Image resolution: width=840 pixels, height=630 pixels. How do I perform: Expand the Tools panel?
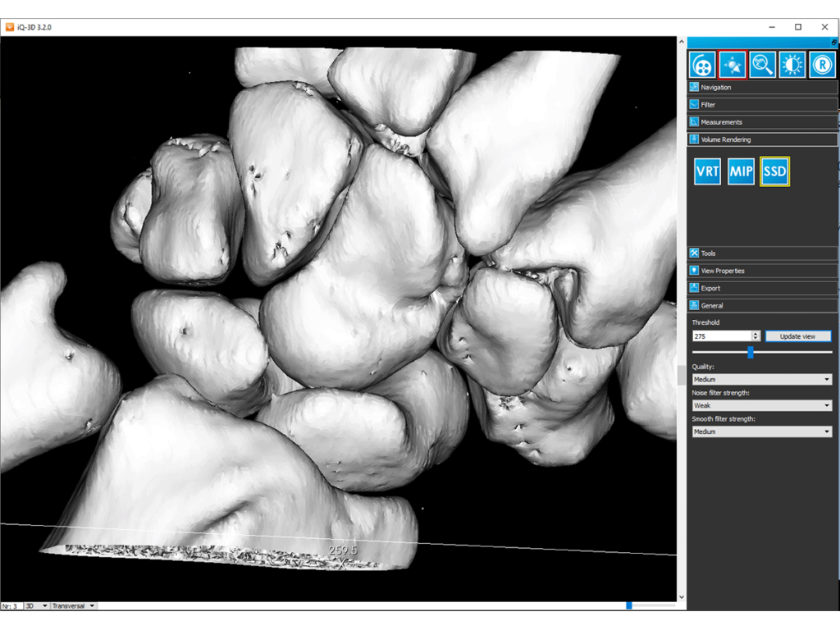[x=762, y=253]
